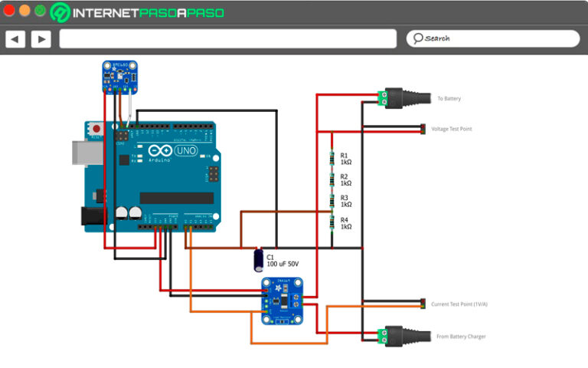Click the Voltage Test Point label

[451, 129]
